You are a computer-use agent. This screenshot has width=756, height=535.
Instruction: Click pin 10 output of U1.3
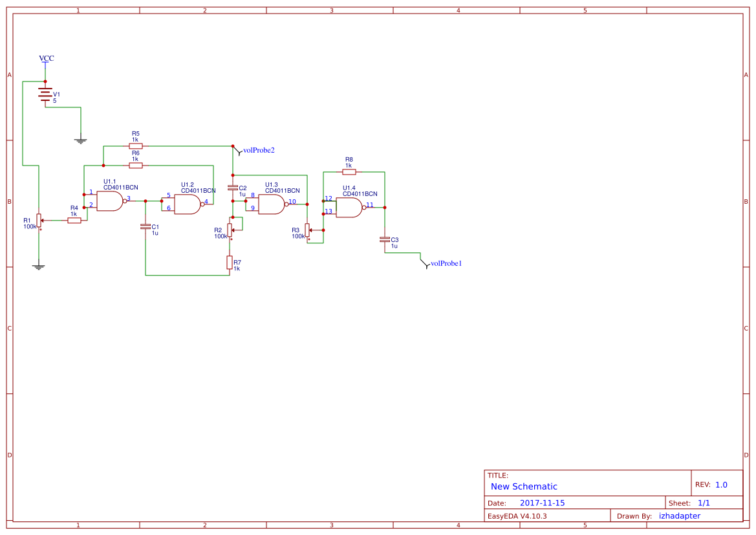(x=292, y=202)
